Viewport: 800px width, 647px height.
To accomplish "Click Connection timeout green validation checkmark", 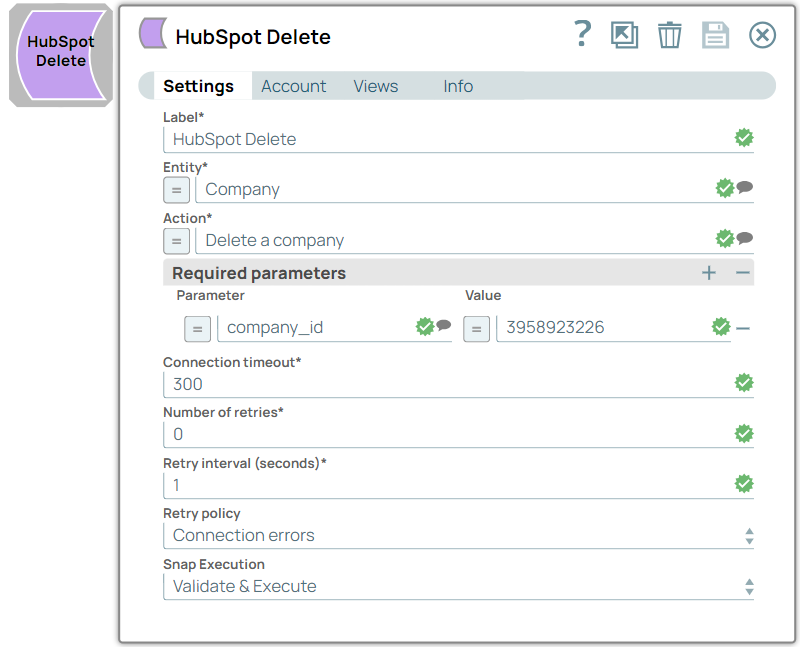I will tap(744, 382).
